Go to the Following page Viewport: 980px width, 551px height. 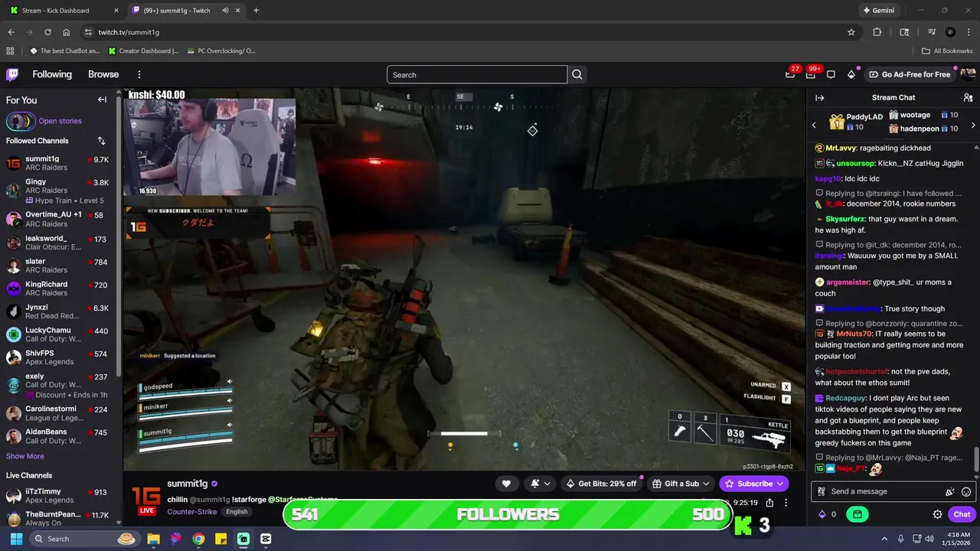[x=52, y=74]
